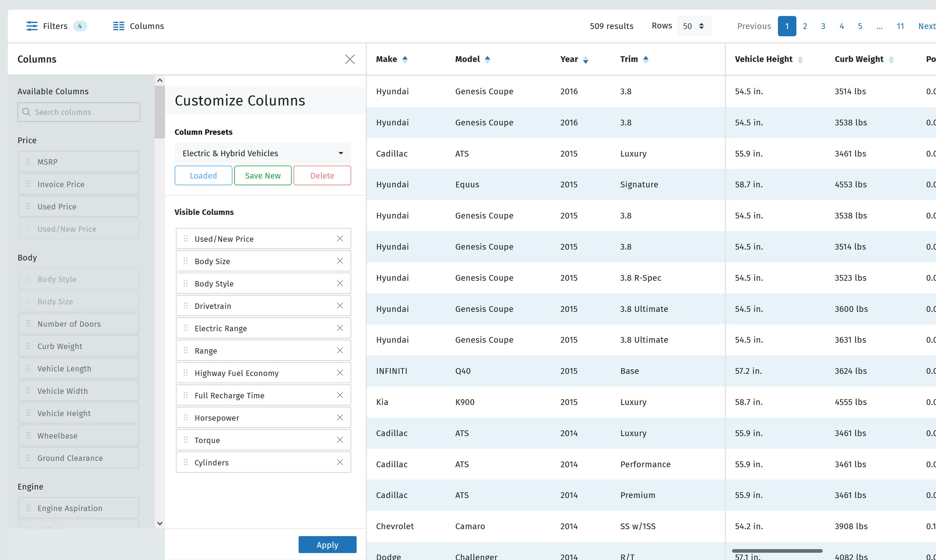Viewport: 936px width, 560px height.
Task: Sort by Make column arrow
Action: (x=405, y=59)
